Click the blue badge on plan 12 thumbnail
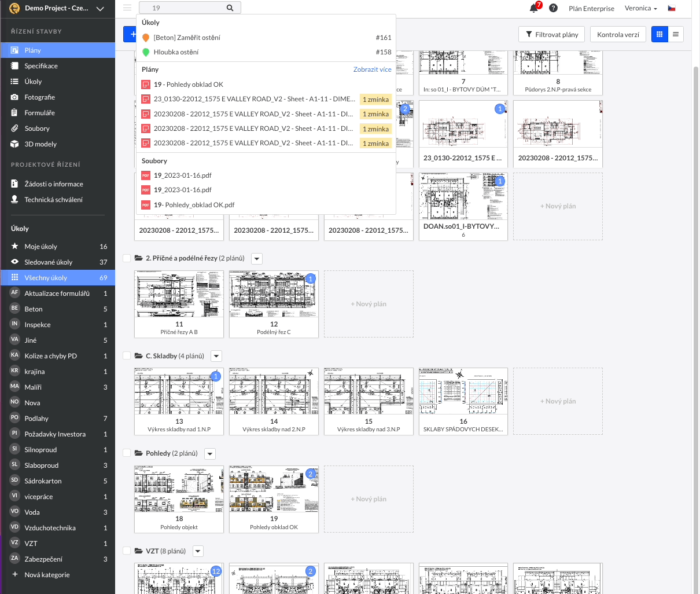 (311, 278)
